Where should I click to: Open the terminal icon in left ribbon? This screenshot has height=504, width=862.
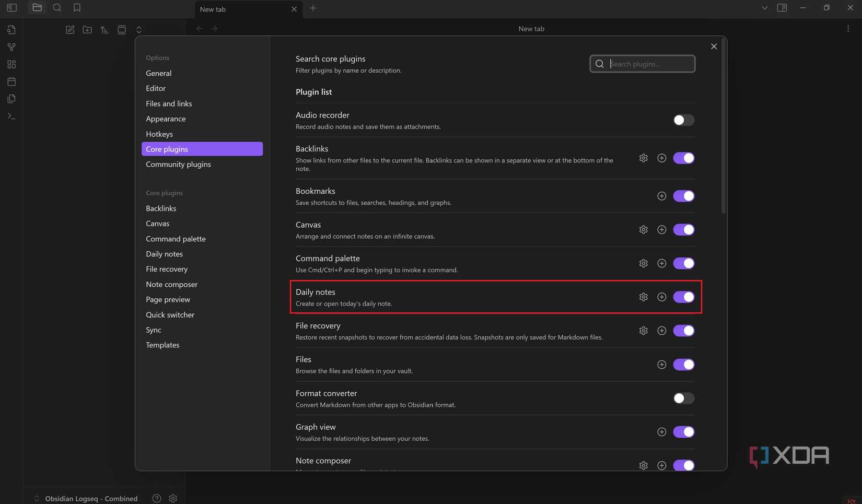point(11,116)
